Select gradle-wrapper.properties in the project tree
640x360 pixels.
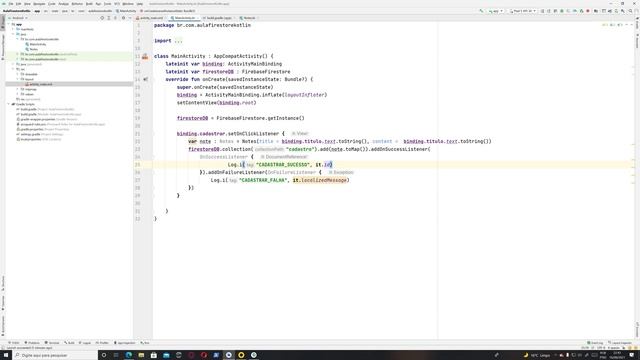pyautogui.click(x=47, y=119)
